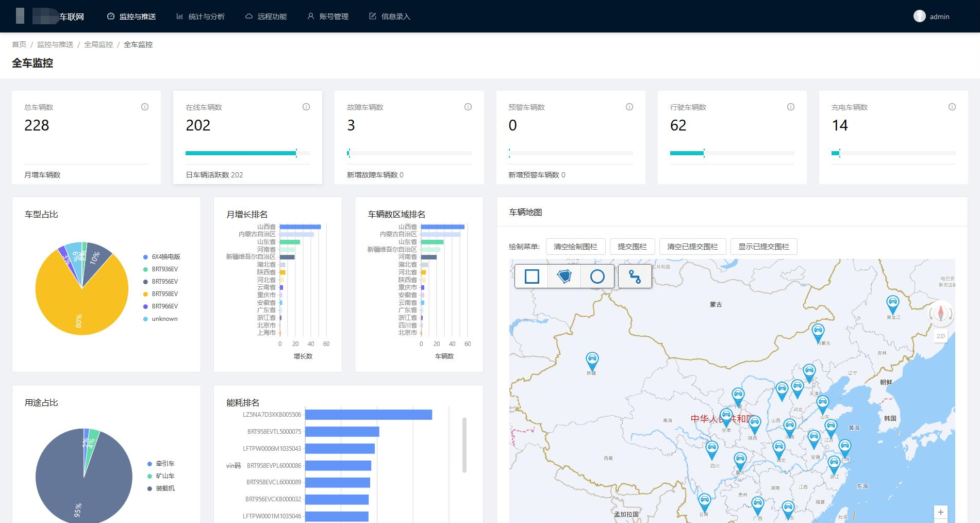The image size is (980, 523).
Task: Click the 充电车辆数 progress bar
Action: [893, 153]
